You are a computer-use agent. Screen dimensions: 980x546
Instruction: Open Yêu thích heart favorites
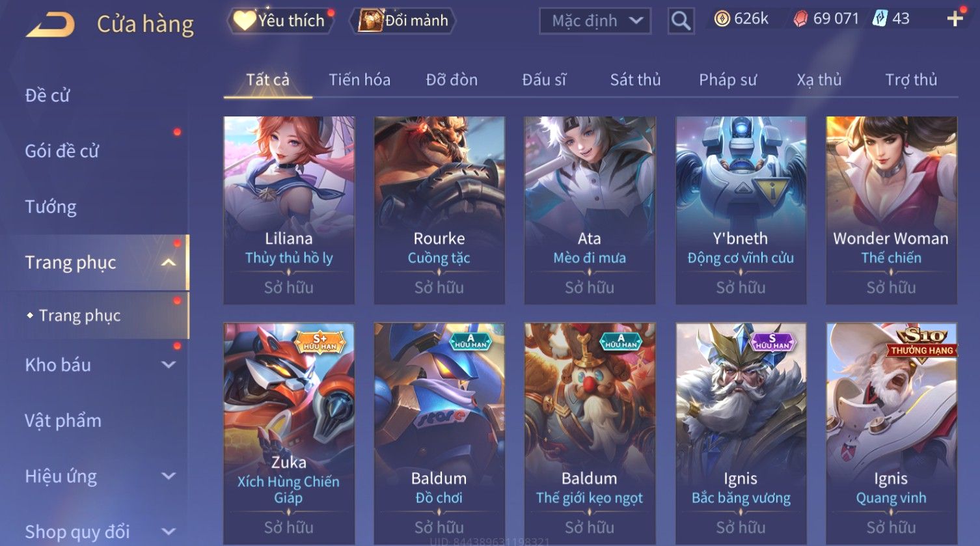pyautogui.click(x=280, y=21)
